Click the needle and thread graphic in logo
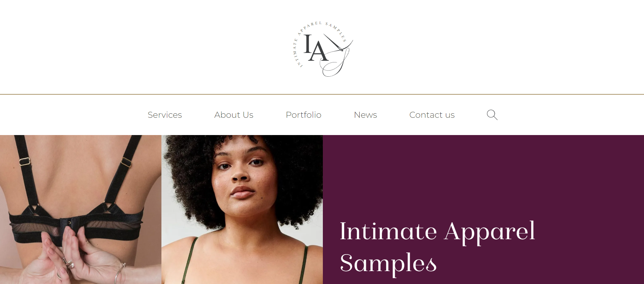Viewport: 644px width, 284px height. click(x=336, y=54)
